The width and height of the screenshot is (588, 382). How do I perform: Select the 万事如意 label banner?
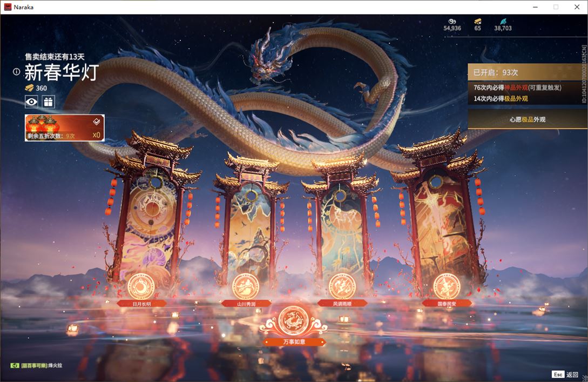click(294, 342)
